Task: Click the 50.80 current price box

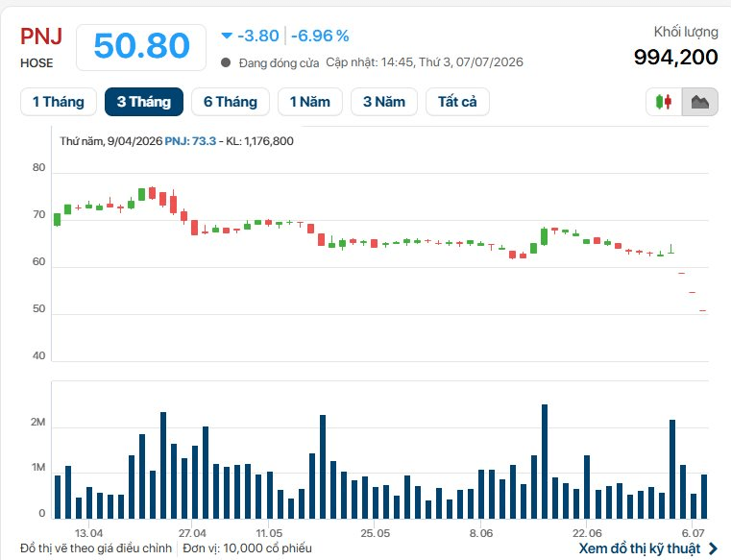Action: click(x=141, y=47)
